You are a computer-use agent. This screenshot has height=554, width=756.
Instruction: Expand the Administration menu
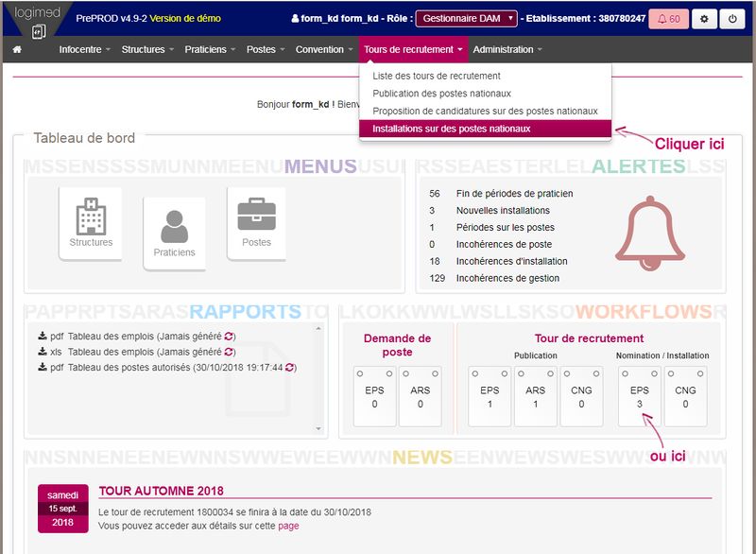coord(507,49)
